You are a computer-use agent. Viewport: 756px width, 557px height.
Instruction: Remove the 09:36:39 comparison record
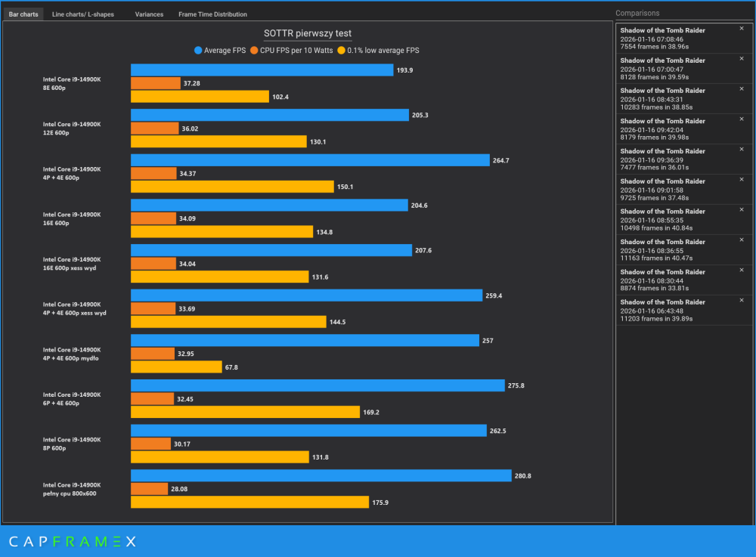742,150
